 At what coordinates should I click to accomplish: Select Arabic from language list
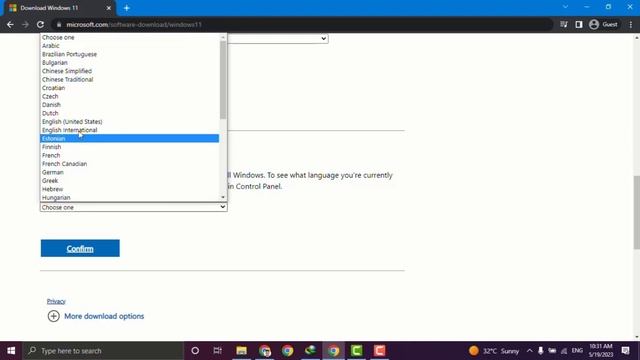(x=129, y=46)
